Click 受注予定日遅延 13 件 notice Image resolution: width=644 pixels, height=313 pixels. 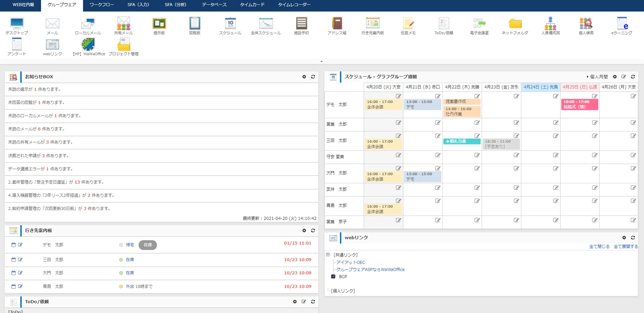point(56,182)
